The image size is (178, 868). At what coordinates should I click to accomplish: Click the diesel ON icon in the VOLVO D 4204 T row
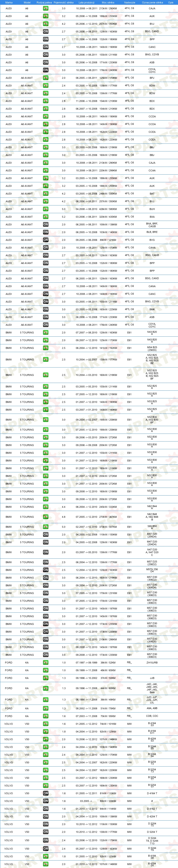[46, 816]
